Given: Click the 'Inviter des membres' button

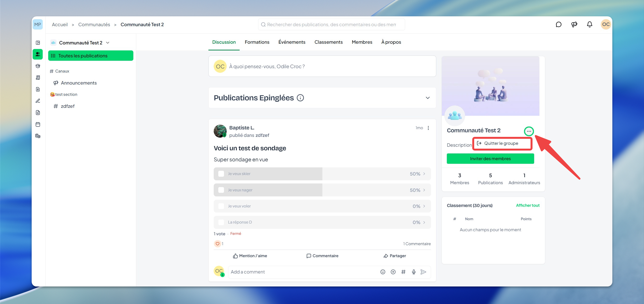Looking at the screenshot, I should tap(490, 159).
